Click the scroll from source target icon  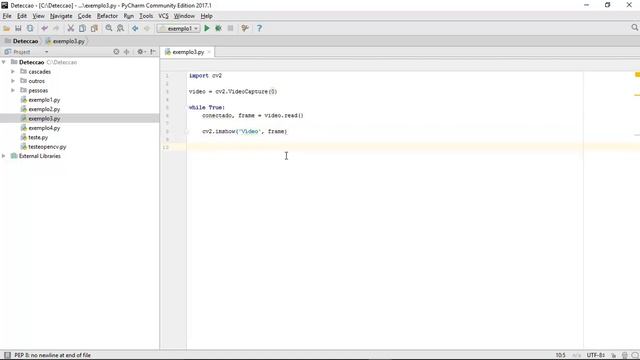point(116,52)
